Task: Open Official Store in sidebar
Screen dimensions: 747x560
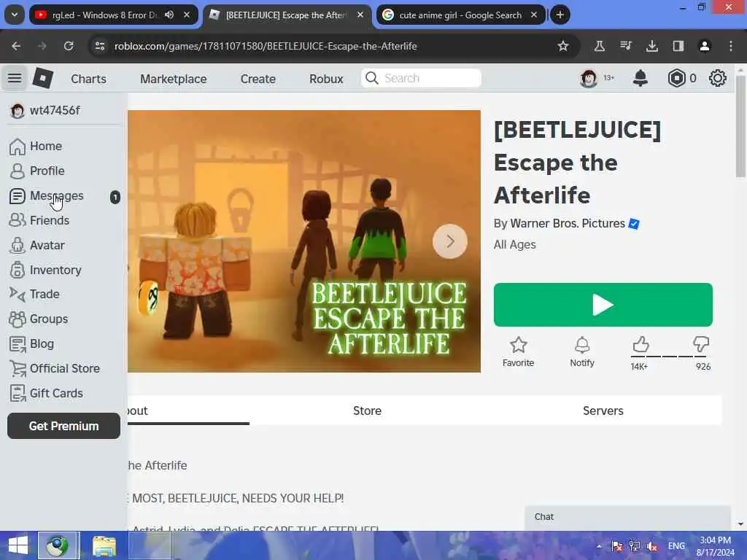Action: pos(64,368)
